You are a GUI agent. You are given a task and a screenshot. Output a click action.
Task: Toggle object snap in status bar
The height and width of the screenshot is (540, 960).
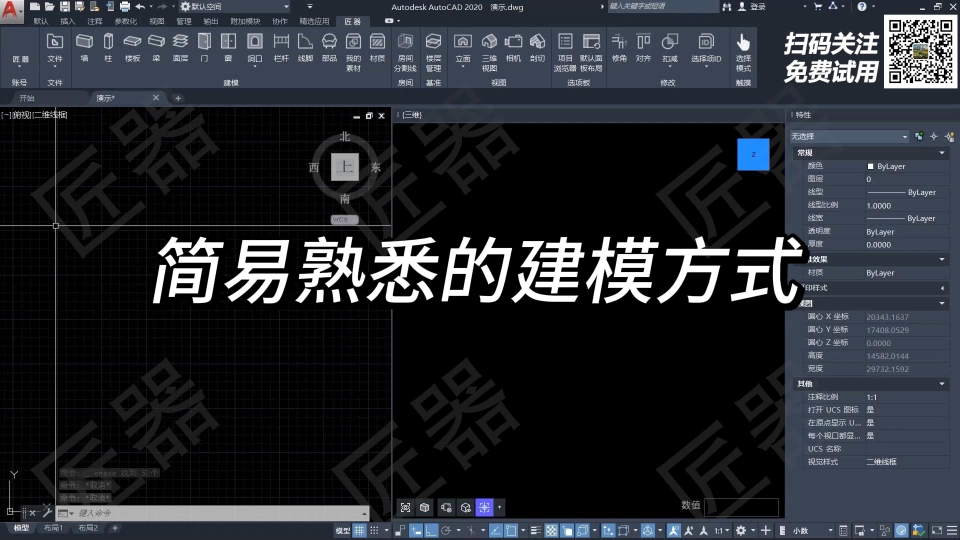511,530
